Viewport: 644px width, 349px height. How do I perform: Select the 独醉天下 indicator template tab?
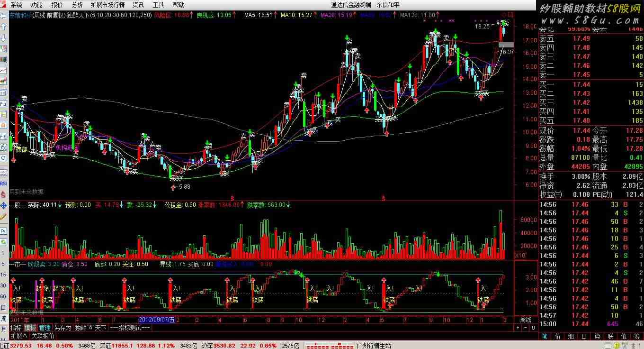pos(90,328)
